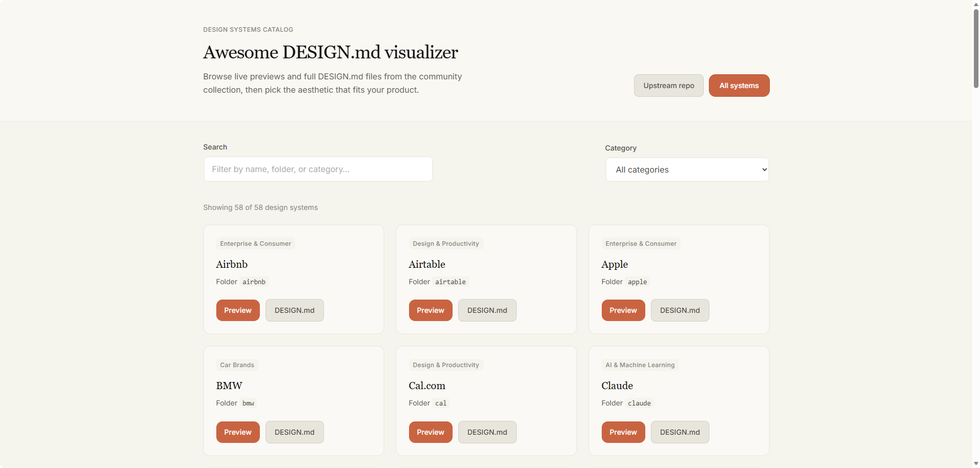The image size is (980, 468).
Task: Select the Car Brands category tag
Action: tap(237, 365)
